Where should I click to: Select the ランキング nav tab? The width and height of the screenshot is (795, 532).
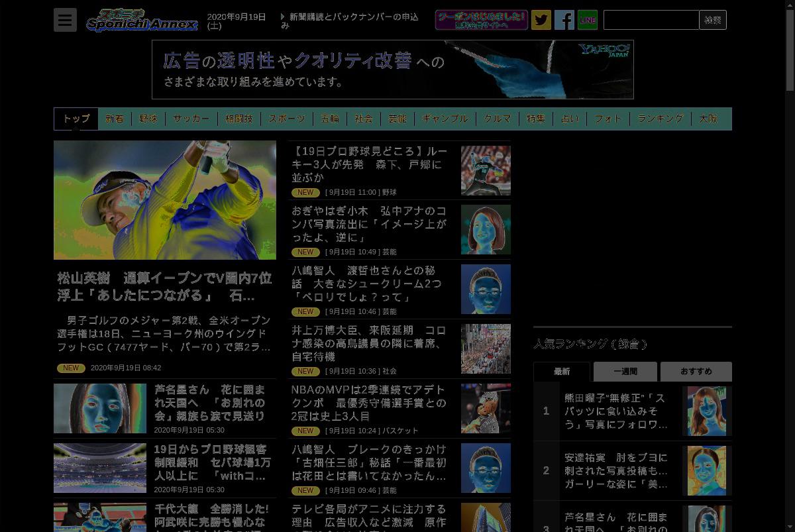pyautogui.click(x=661, y=119)
